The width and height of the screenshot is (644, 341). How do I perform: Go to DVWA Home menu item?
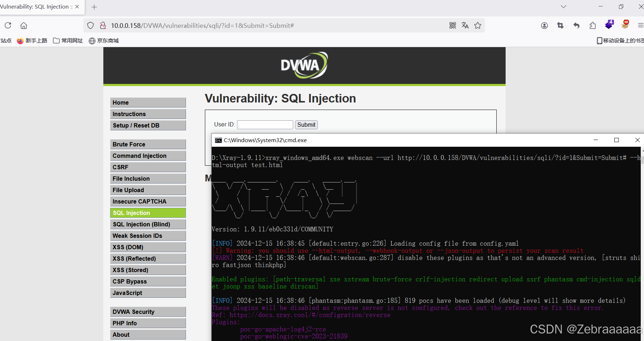(148, 102)
